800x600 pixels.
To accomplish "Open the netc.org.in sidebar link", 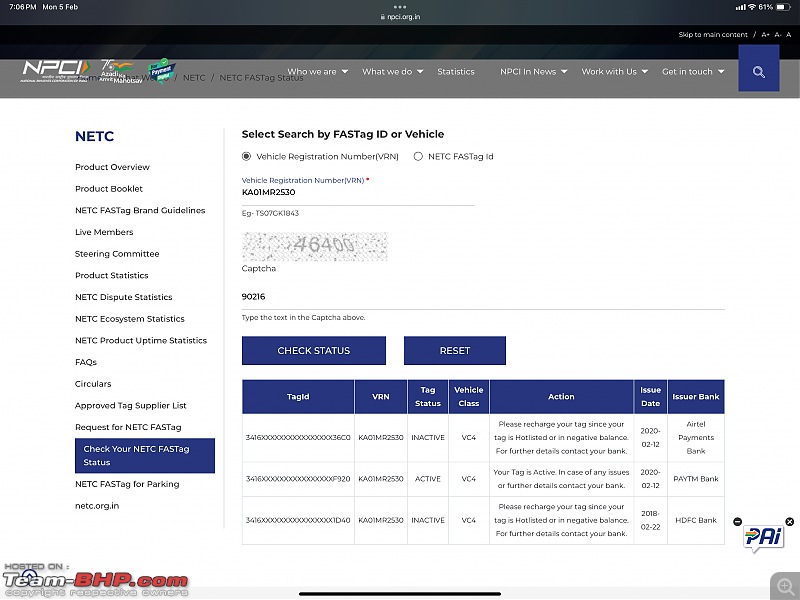I will (x=97, y=506).
